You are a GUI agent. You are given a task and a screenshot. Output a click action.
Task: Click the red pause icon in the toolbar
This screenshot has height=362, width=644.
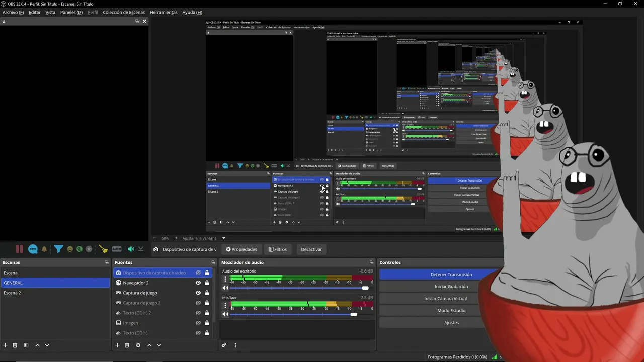(19, 249)
